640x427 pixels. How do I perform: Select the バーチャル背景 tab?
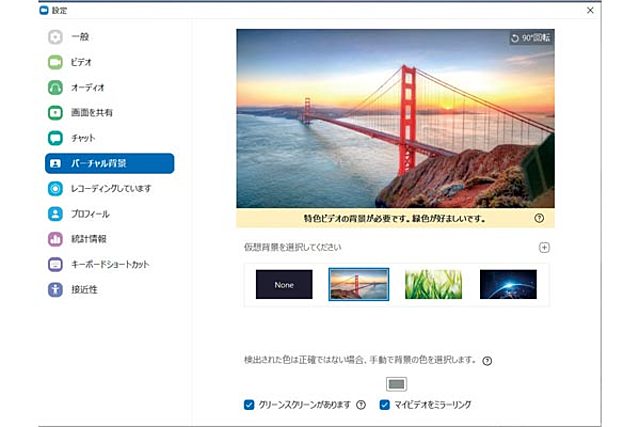(x=109, y=163)
